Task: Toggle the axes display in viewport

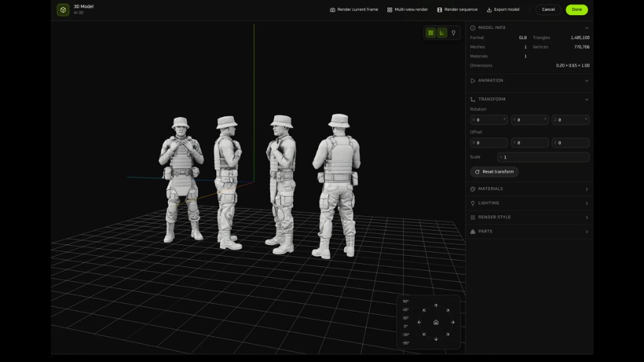Action: coord(442,33)
